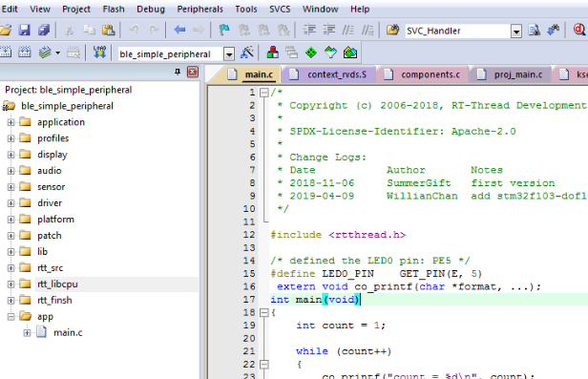Open the SVC_Handler find dropdown arrow
Image resolution: width=588 pixels, height=379 pixels.
coord(516,32)
